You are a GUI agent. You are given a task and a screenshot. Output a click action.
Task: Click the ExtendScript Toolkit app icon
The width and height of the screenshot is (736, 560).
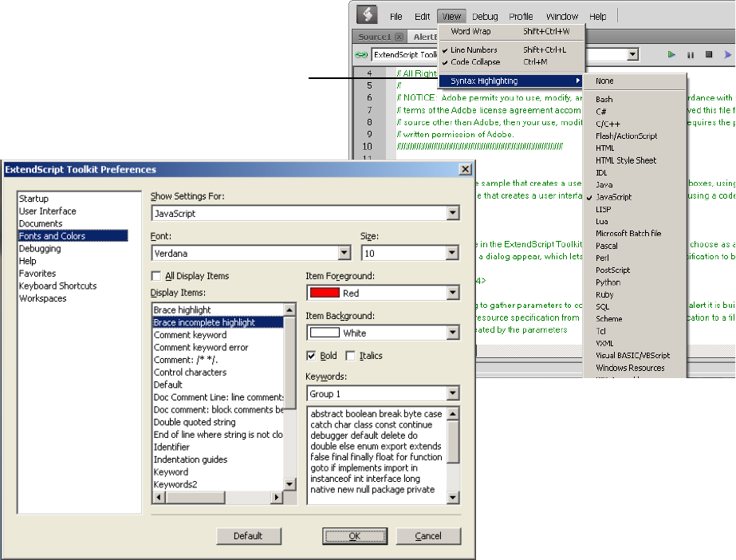(x=367, y=14)
